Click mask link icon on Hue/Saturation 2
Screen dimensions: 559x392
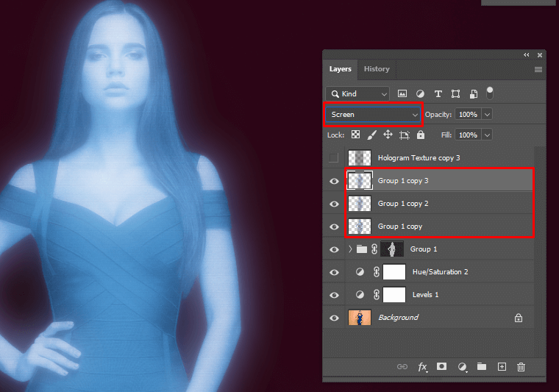tap(377, 272)
